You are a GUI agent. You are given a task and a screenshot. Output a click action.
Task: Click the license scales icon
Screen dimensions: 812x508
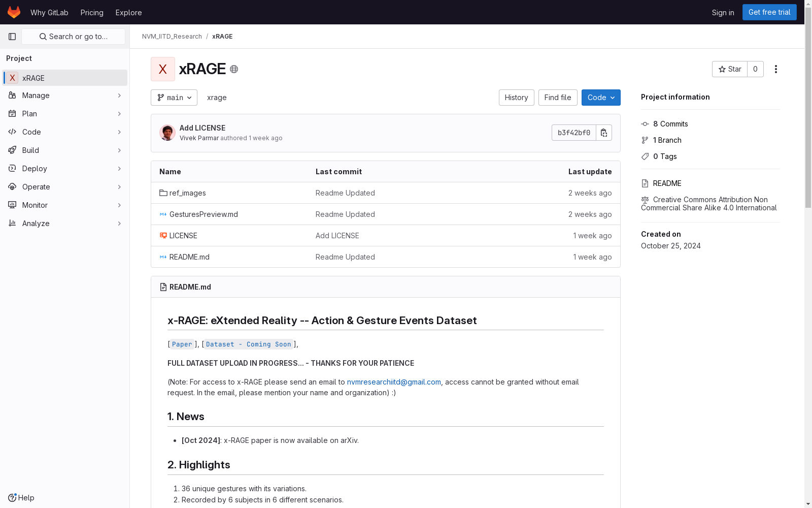pos(645,200)
